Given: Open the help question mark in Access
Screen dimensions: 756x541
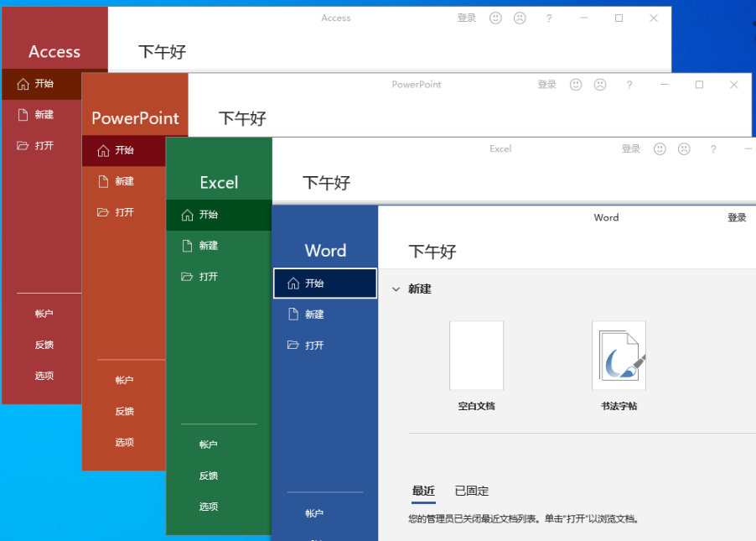Looking at the screenshot, I should pos(549,18).
